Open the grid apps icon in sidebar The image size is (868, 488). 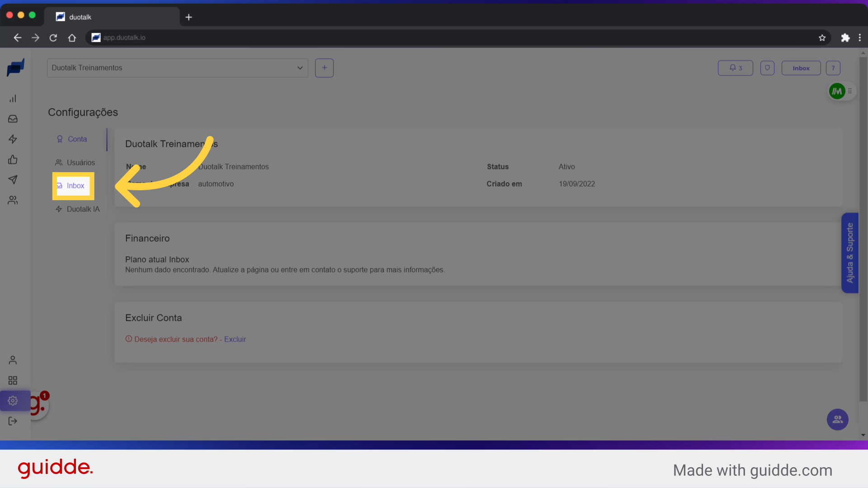pyautogui.click(x=13, y=380)
